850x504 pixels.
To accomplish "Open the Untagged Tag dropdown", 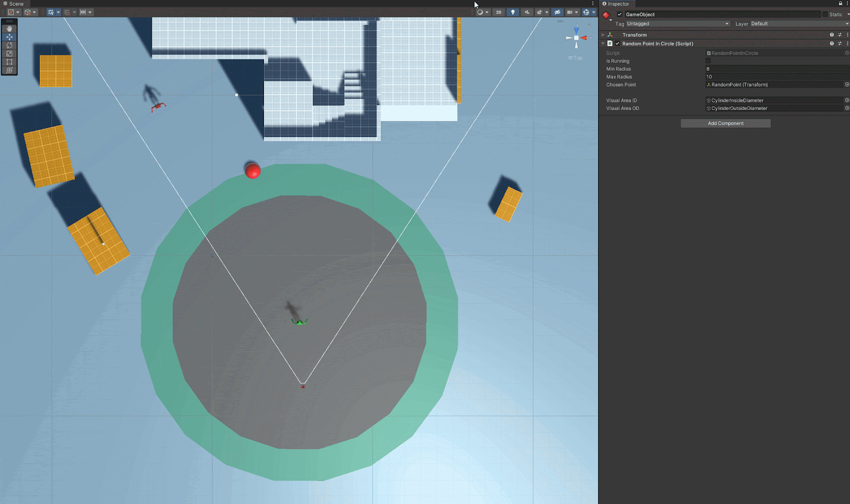I will click(x=678, y=23).
